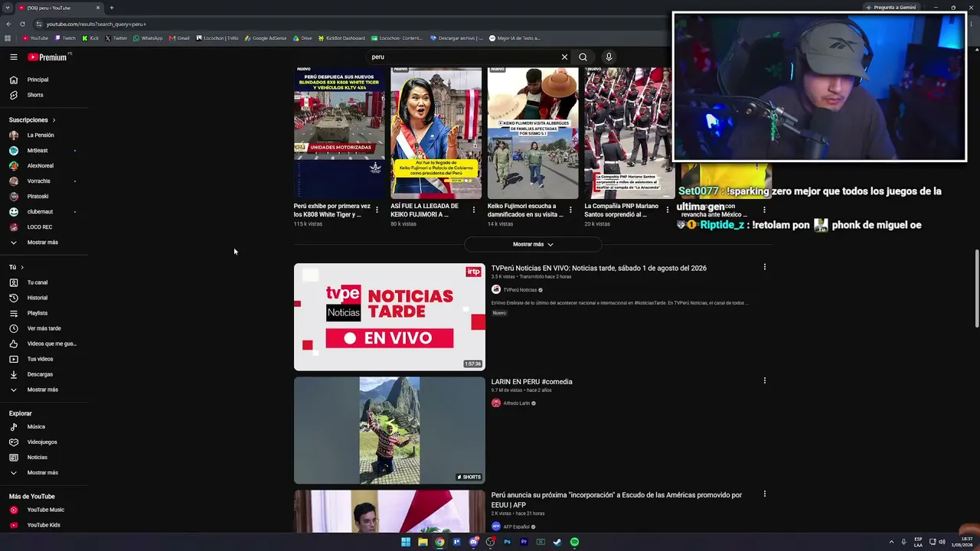The width and height of the screenshot is (980, 551).
Task: Open Shorts in the sidebar
Action: (35, 95)
